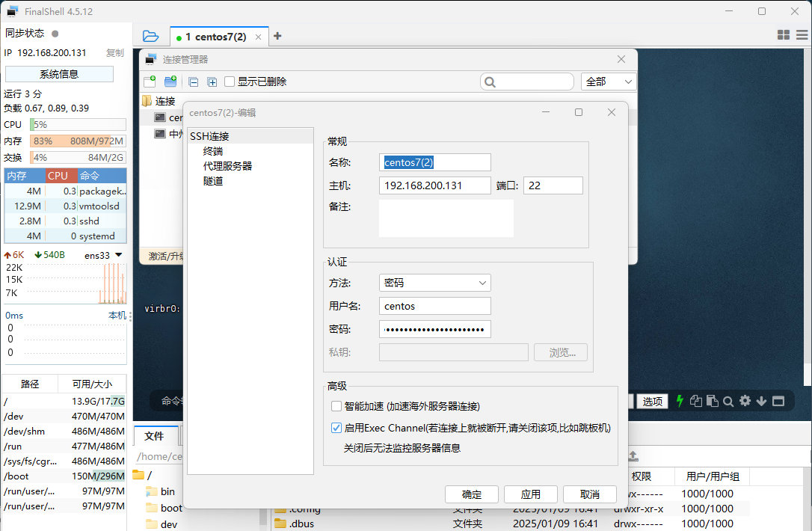The image size is (812, 531).
Task: Click the sshd process row
Action: pos(65,221)
